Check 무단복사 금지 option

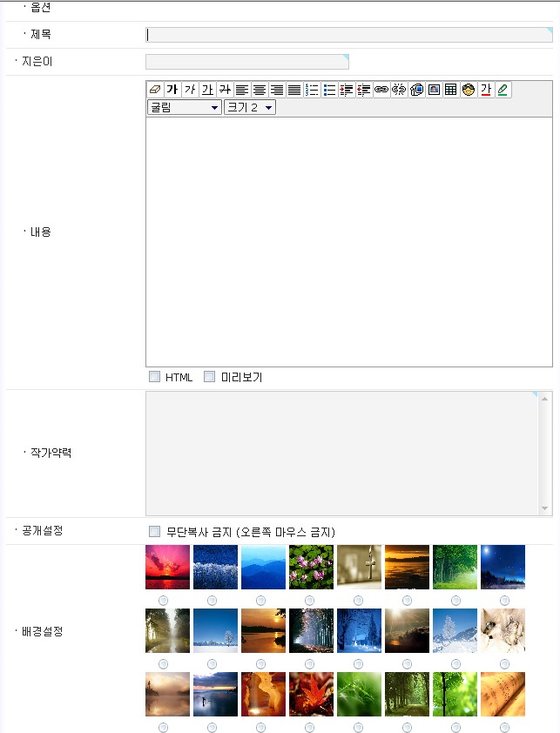click(154, 531)
